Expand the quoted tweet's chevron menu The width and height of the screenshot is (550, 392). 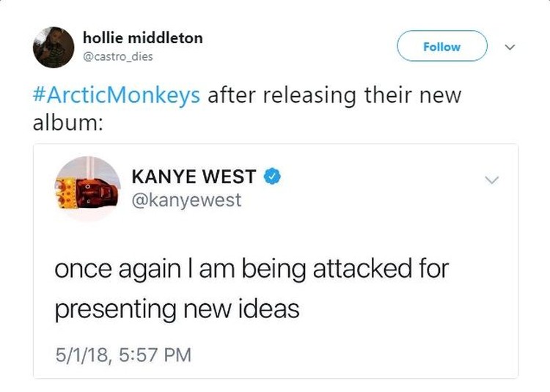491,180
